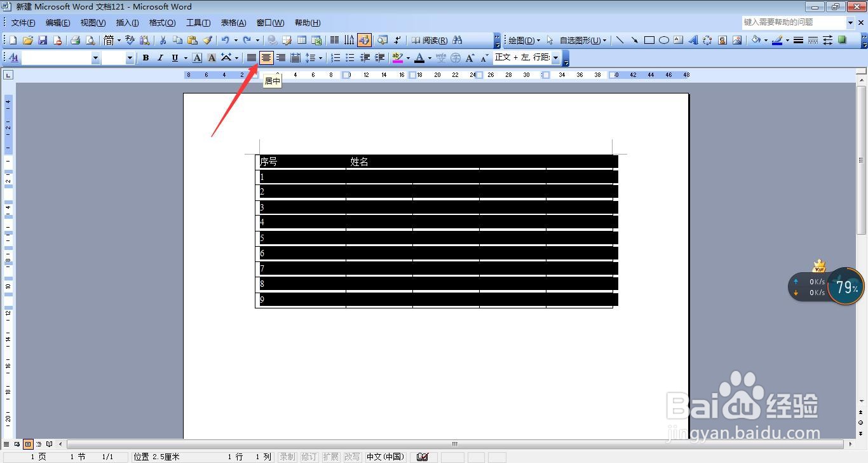The image size is (868, 463).
Task: Open Print Preview
Action: [x=90, y=40]
